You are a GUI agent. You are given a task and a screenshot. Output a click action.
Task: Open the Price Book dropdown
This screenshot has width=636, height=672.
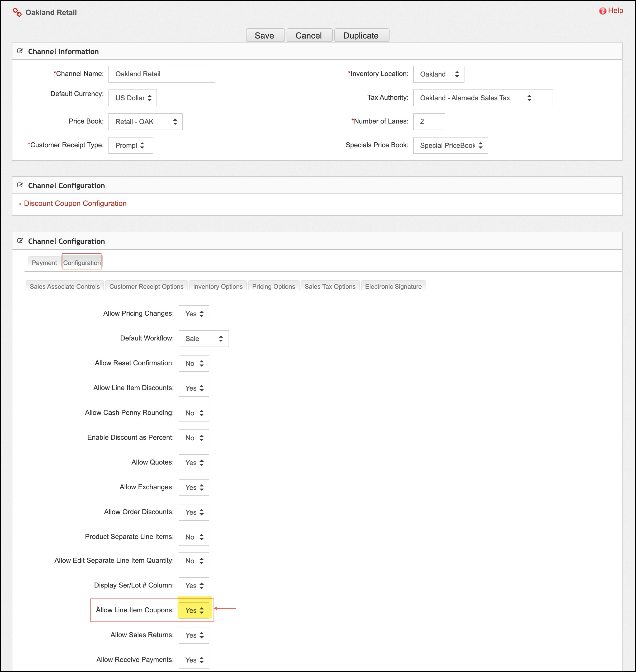point(145,122)
